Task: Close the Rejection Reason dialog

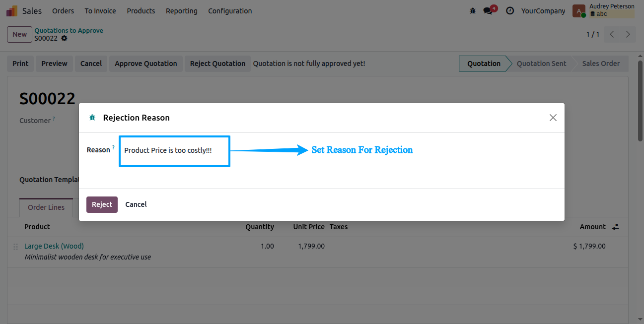Action: (x=553, y=118)
